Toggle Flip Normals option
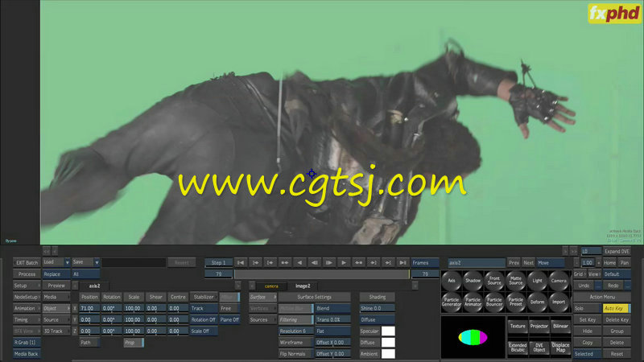The width and height of the screenshot is (644, 362). coord(295,354)
